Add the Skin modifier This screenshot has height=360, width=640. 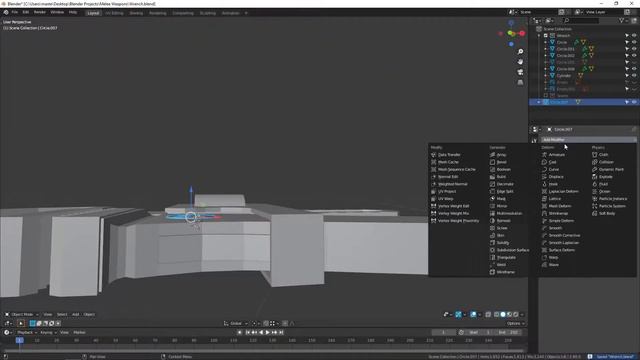(498, 236)
